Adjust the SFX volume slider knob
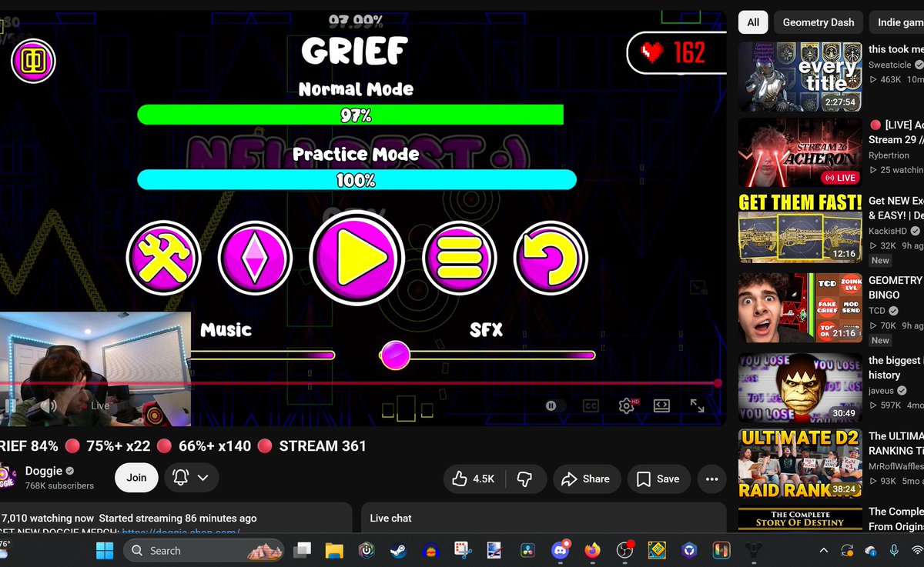Image resolution: width=924 pixels, height=567 pixels. (x=396, y=355)
